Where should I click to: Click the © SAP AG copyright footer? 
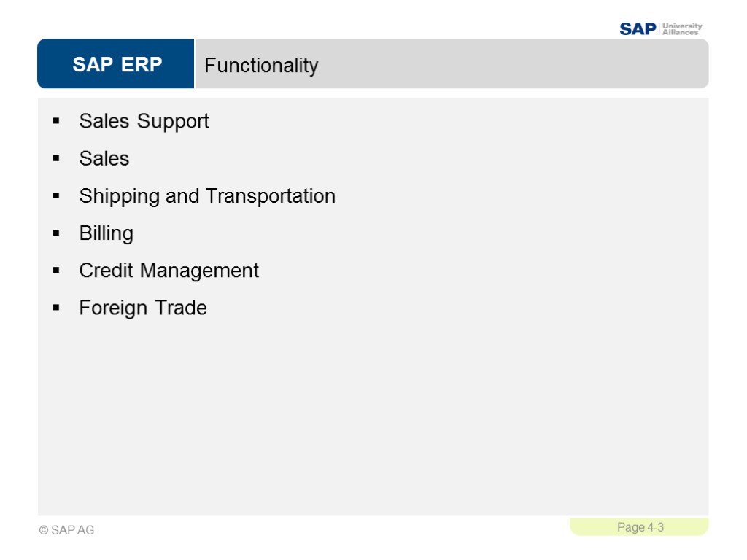tap(66, 530)
